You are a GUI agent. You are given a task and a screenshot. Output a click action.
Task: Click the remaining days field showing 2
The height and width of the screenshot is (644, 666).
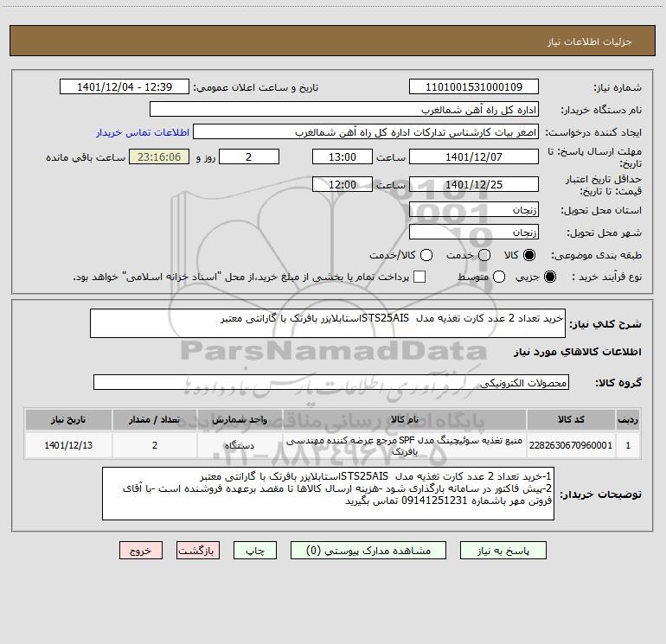(249, 156)
